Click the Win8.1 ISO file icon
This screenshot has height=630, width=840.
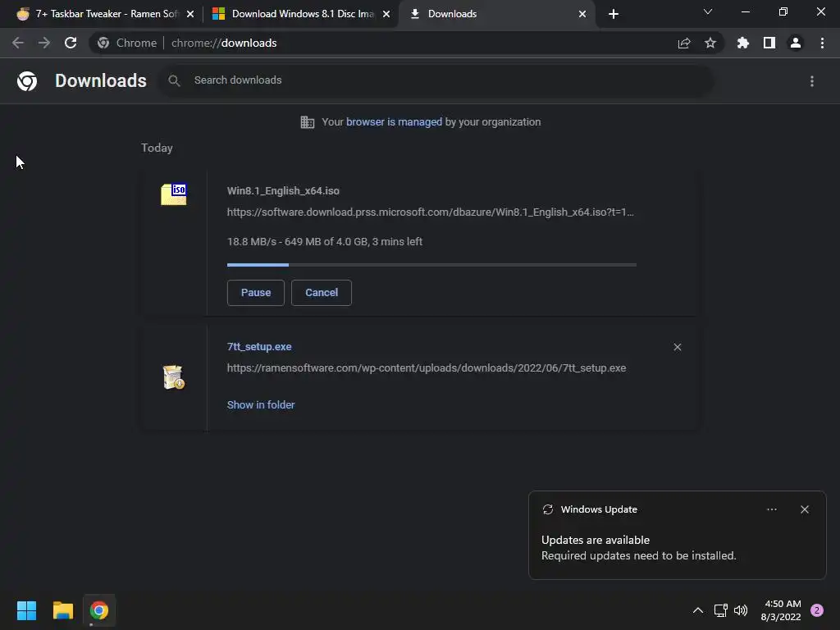click(x=174, y=194)
